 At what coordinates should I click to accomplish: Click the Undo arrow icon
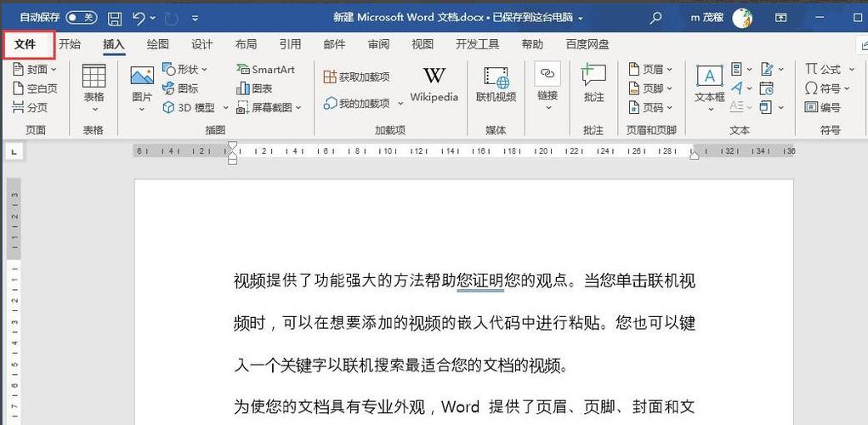139,18
